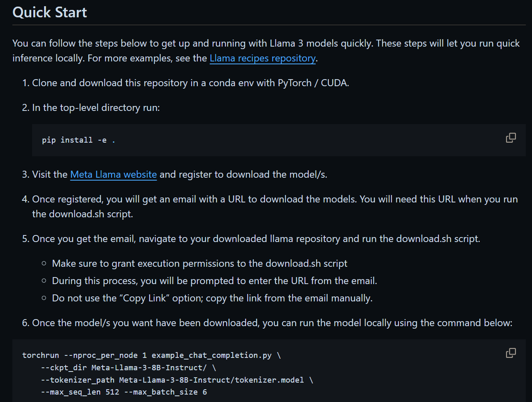532x402 pixels.
Task: Click the '--tokenizer_path' code line
Action: 177,380
